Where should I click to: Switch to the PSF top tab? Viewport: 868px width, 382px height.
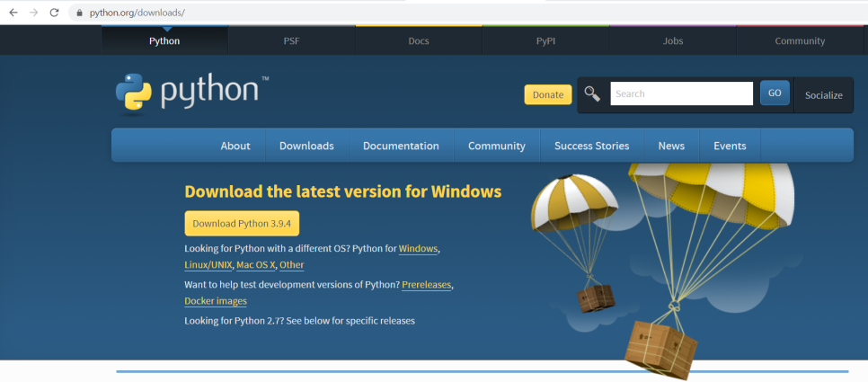tap(292, 41)
